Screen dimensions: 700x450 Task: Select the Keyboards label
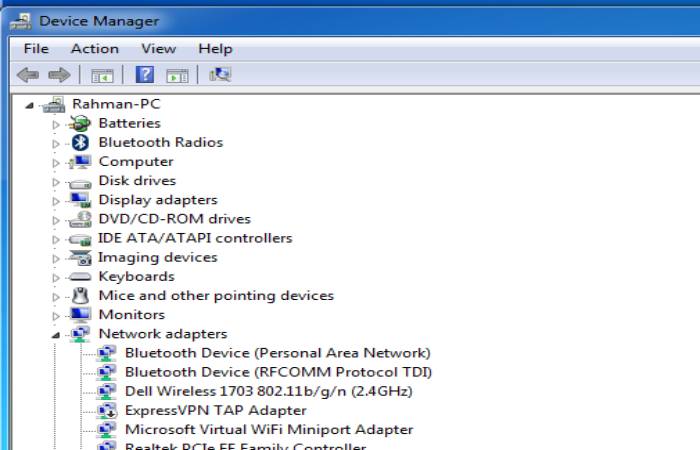[137, 277]
